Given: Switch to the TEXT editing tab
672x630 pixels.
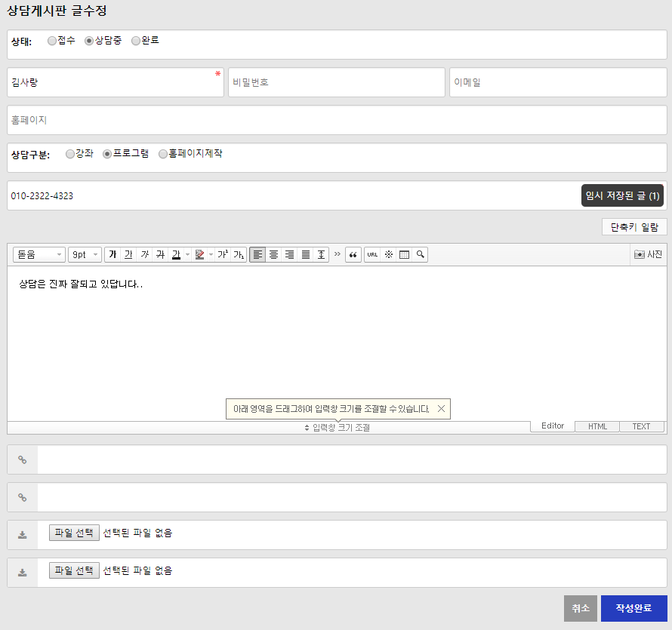Looking at the screenshot, I should pos(641,426).
